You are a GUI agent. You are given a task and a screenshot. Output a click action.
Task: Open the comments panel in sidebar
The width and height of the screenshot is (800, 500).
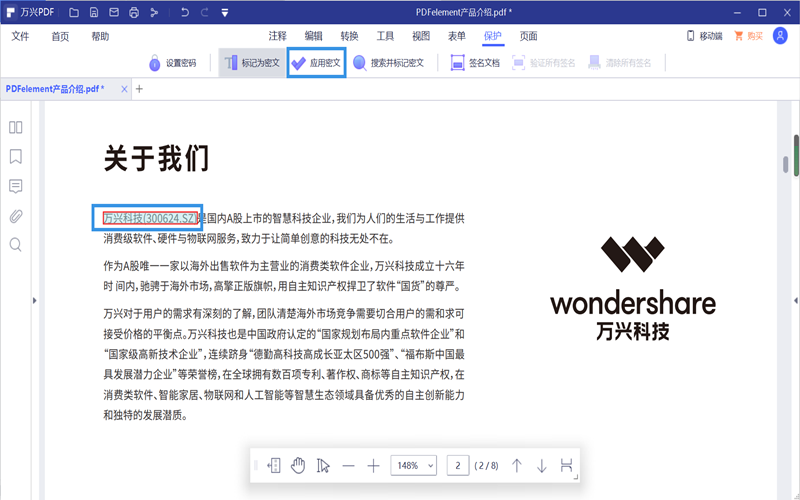[x=16, y=186]
